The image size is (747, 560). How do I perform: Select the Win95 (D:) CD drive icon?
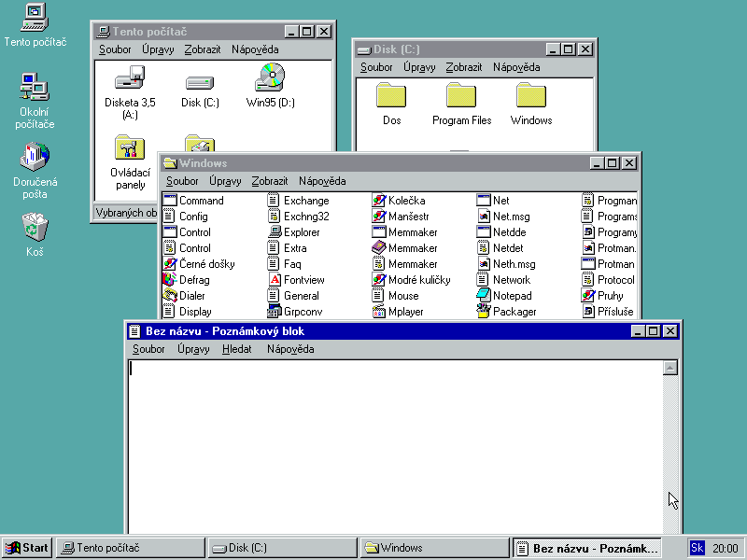[x=270, y=78]
